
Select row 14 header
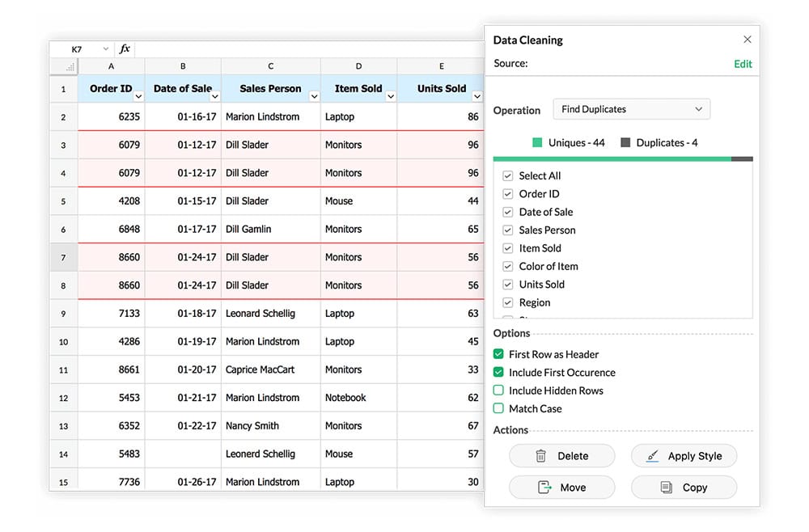(x=63, y=454)
